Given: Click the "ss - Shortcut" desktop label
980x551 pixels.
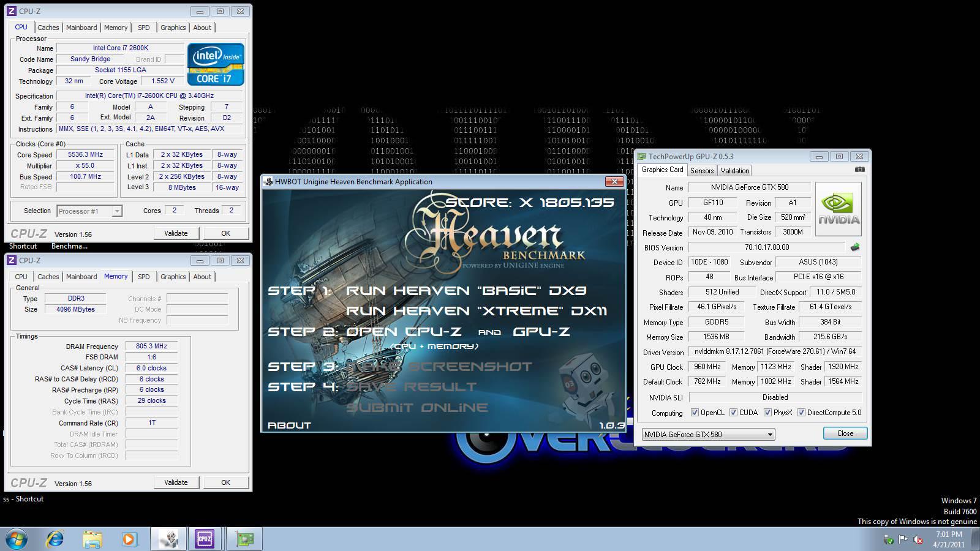Looking at the screenshot, I should pyautogui.click(x=23, y=499).
